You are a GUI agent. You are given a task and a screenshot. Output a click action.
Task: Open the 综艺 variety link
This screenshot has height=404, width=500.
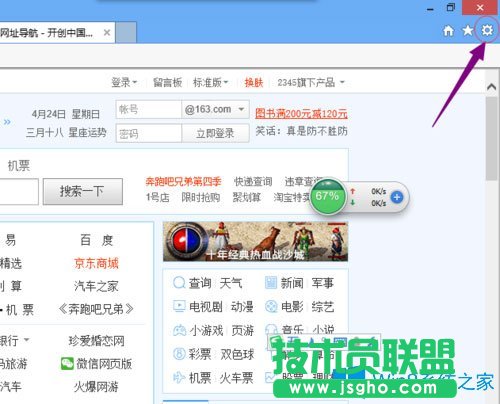[323, 307]
